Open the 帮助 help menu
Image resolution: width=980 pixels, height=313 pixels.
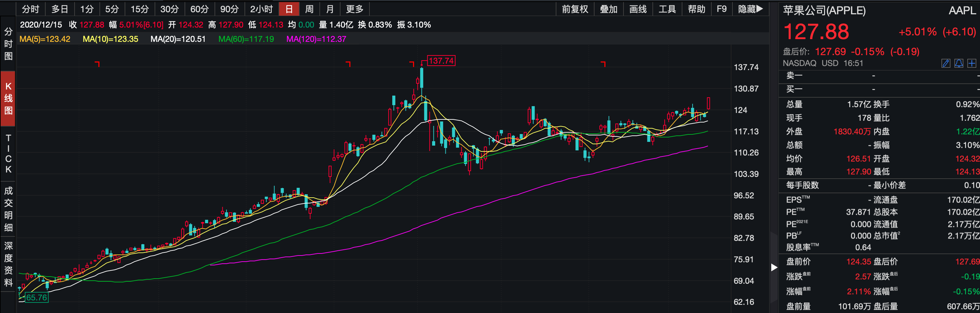(697, 9)
